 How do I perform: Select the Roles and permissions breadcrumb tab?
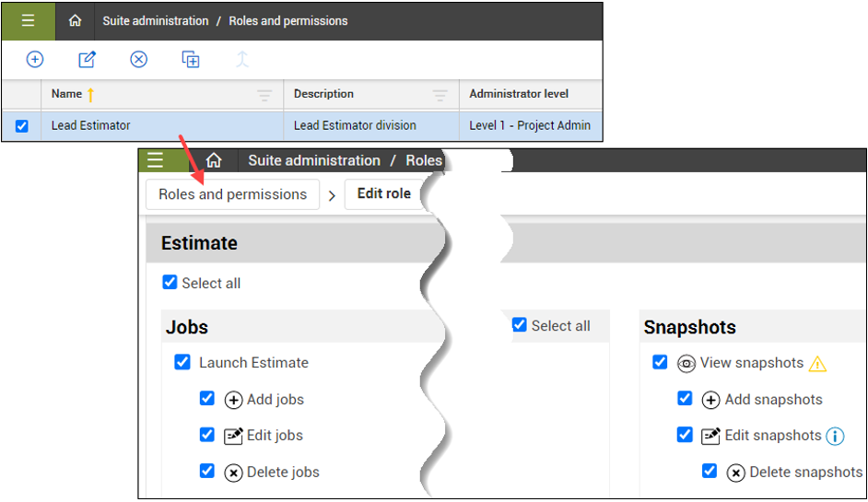[232, 194]
